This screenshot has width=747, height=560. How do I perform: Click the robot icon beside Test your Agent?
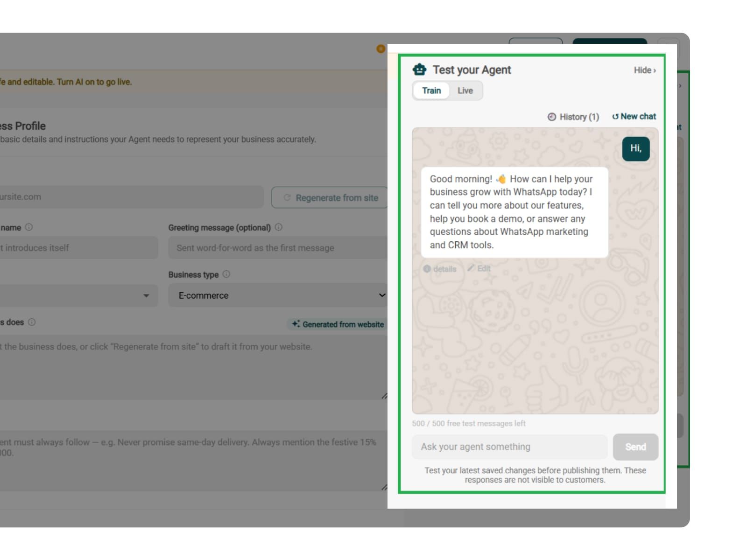pyautogui.click(x=419, y=70)
